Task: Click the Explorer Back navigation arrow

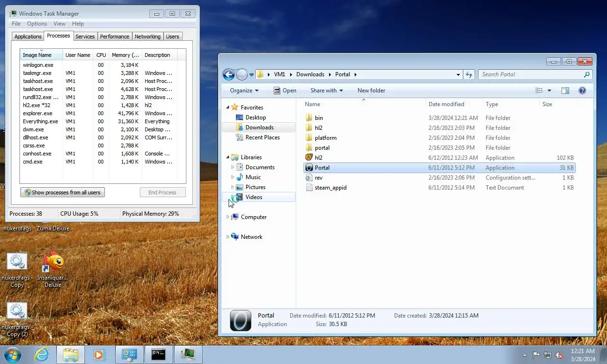Action: (x=229, y=74)
